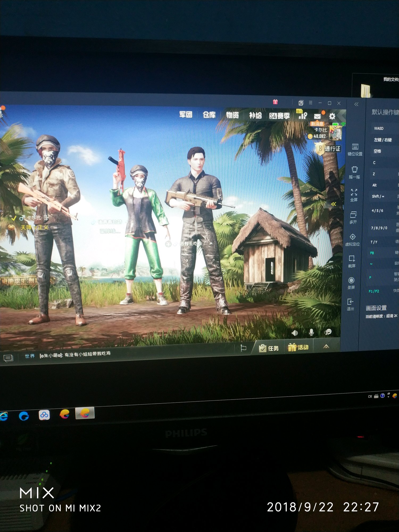
Task: Expand the yellow double-arrow side panel
Action: click(x=334, y=204)
